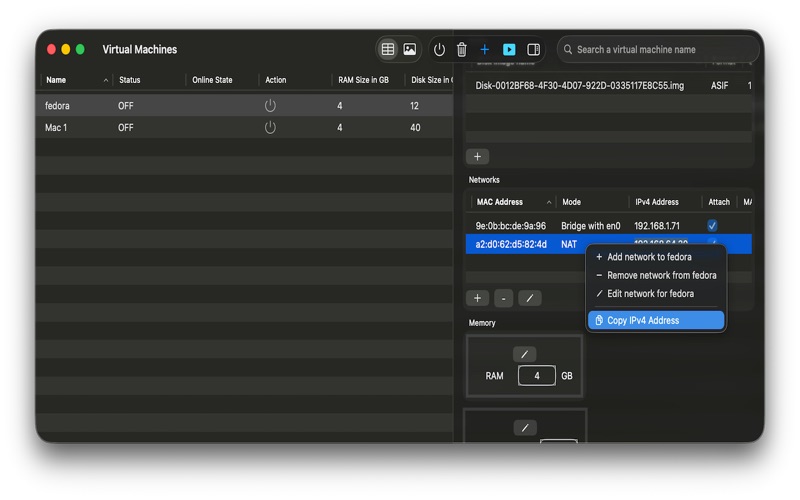Click NAT mode cell

coord(569,244)
